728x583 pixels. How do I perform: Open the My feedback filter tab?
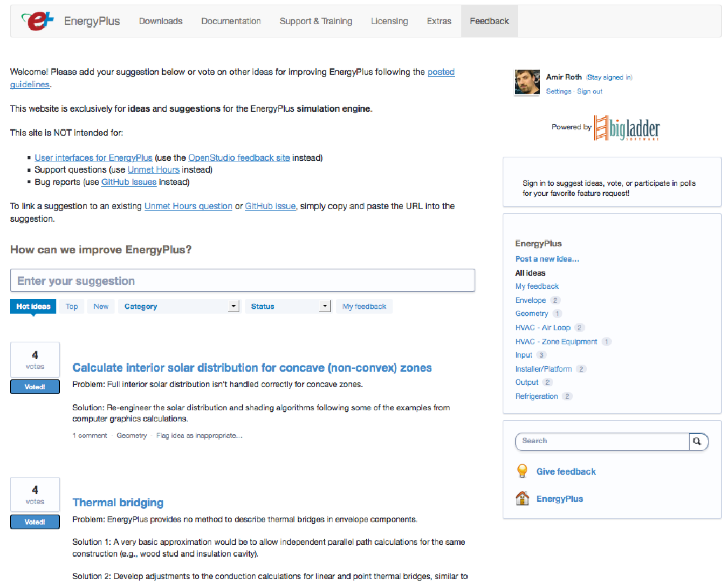coord(364,306)
